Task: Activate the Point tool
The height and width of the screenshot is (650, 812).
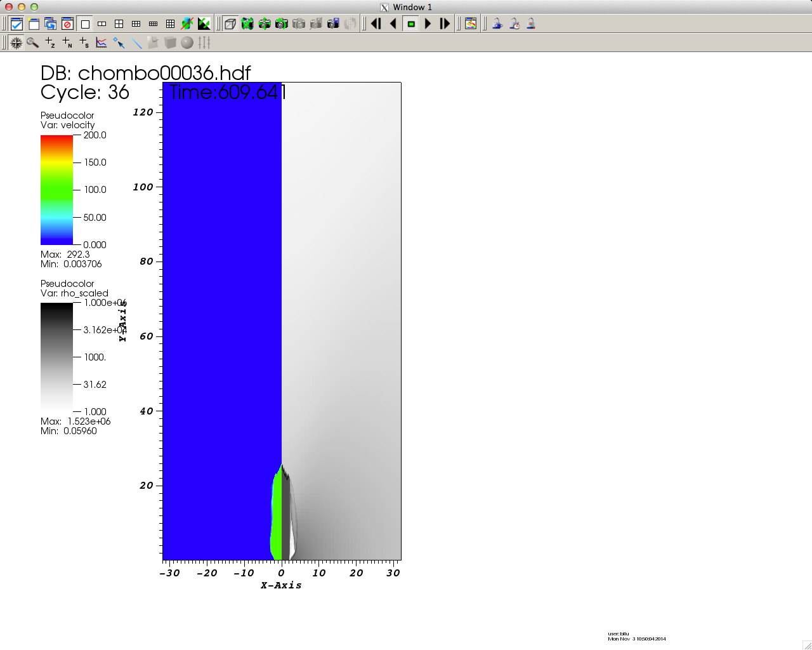Action: click(x=119, y=43)
